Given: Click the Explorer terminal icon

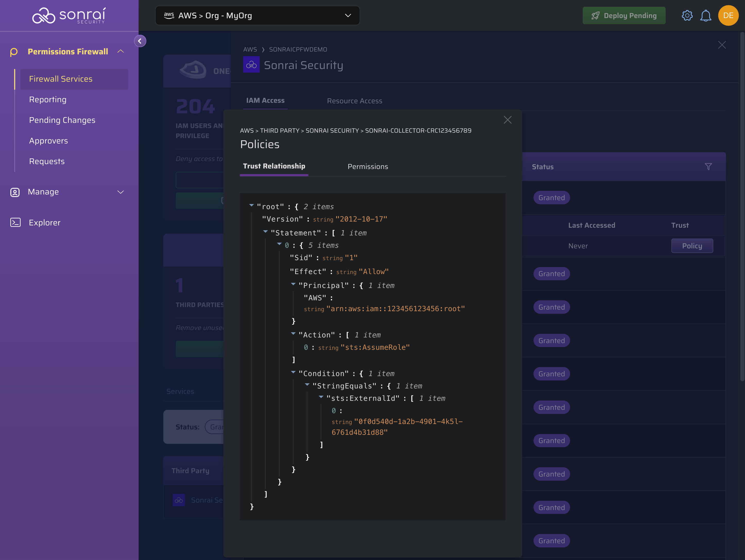Looking at the screenshot, I should click(15, 223).
